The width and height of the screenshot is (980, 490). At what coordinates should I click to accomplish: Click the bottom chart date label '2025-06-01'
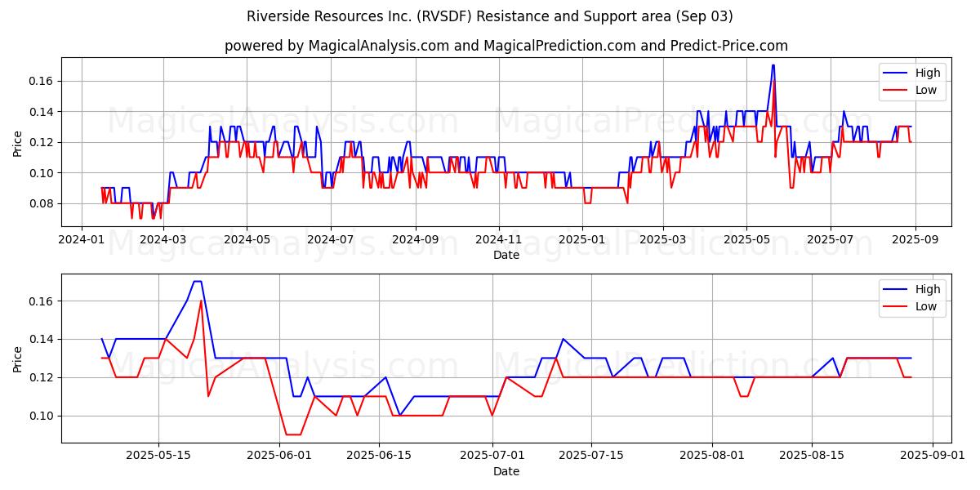pos(279,457)
